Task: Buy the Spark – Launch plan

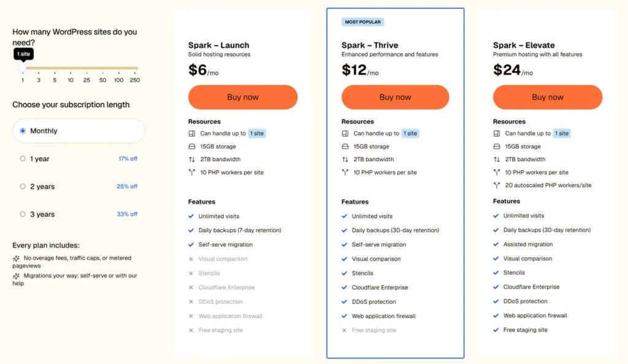Action: click(243, 97)
